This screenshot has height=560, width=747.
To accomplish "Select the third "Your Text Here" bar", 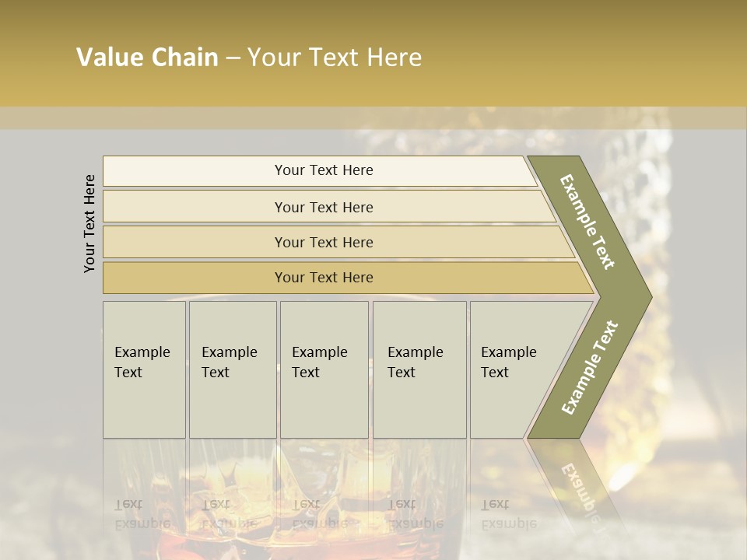I will click(x=324, y=243).
